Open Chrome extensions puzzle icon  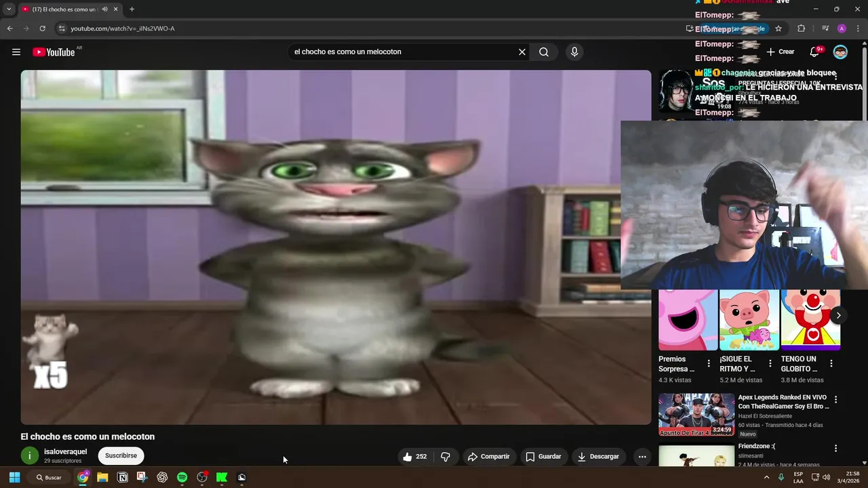[802, 28]
